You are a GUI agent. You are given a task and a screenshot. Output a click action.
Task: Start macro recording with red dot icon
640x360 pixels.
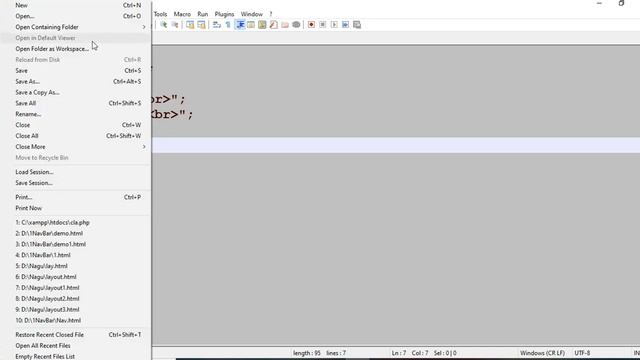click(x=311, y=25)
